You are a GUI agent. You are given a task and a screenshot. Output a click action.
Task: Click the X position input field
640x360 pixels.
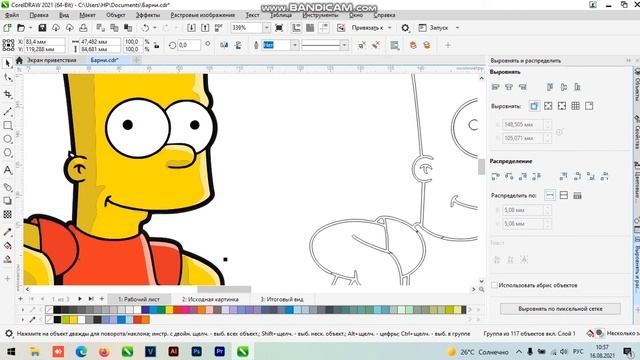pos(44,42)
